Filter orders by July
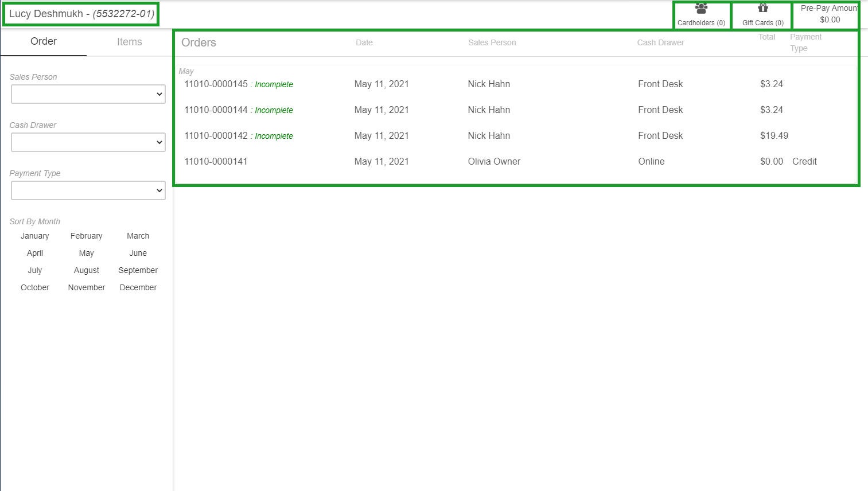This screenshot has width=868, height=491. (35, 270)
